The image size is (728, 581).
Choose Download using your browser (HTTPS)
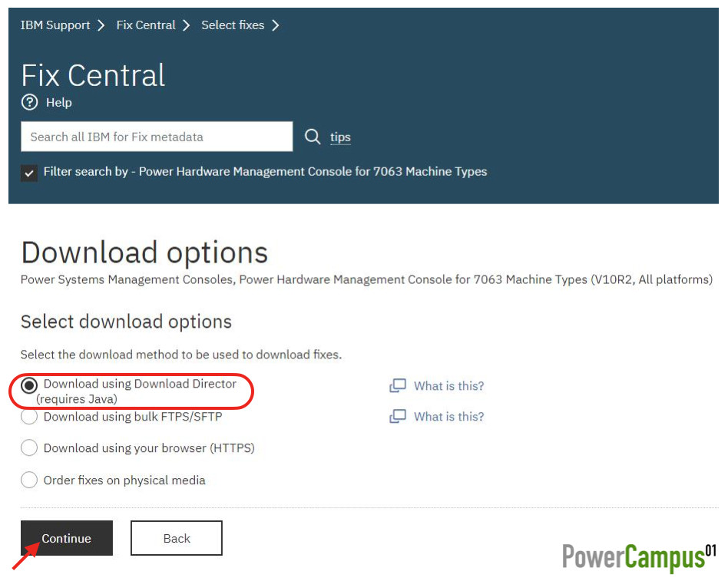(x=29, y=447)
